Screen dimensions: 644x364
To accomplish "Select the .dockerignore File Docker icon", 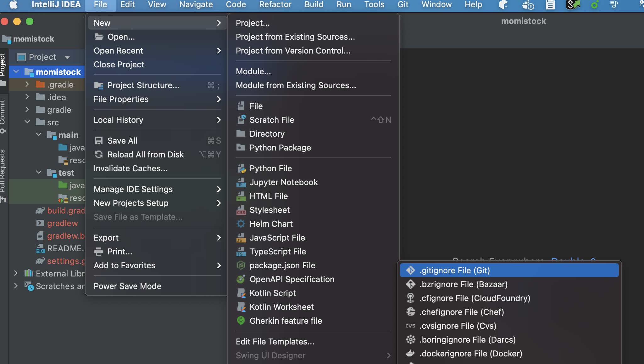I will click(x=410, y=354).
